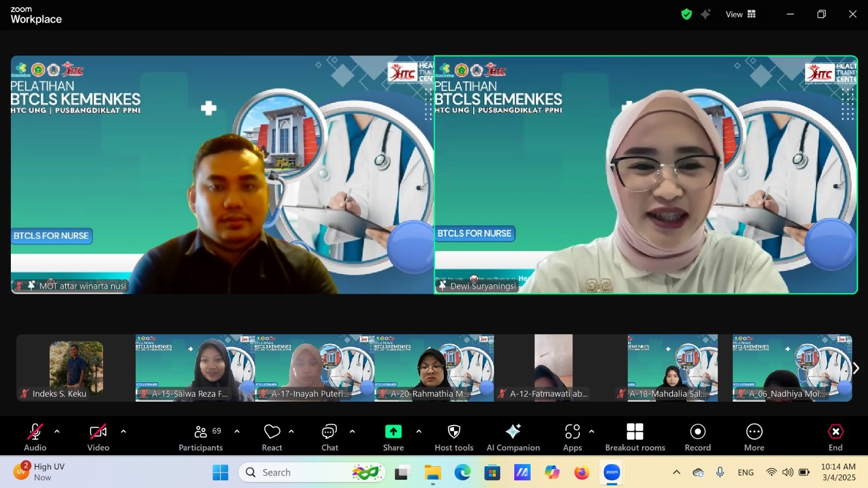
Task: Click the green encryption shield icon
Action: click(x=687, y=15)
